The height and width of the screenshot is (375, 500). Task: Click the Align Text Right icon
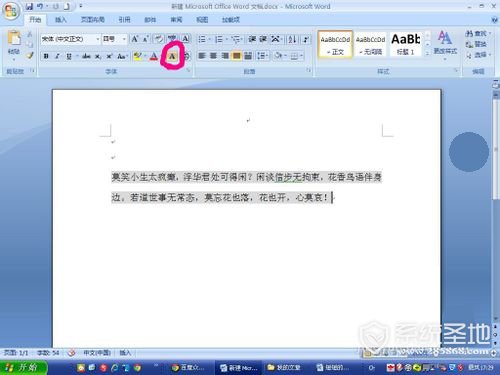(x=225, y=56)
